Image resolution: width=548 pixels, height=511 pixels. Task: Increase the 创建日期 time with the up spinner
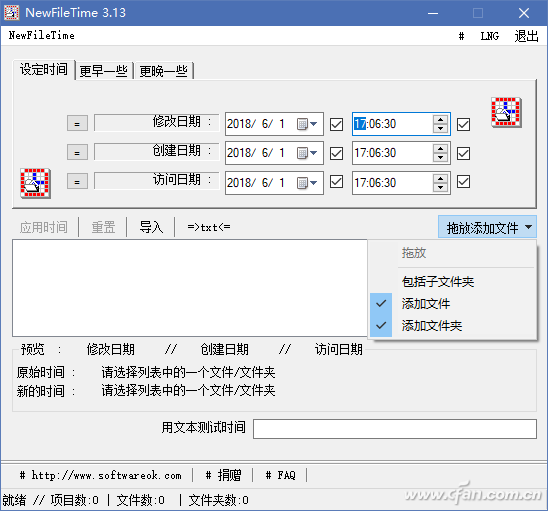440,149
